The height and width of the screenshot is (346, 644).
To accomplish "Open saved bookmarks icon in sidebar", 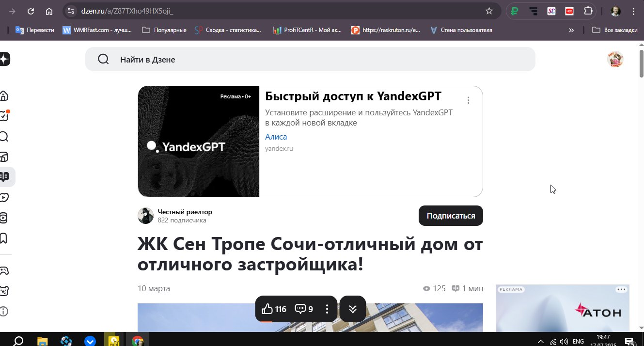I will [4, 238].
